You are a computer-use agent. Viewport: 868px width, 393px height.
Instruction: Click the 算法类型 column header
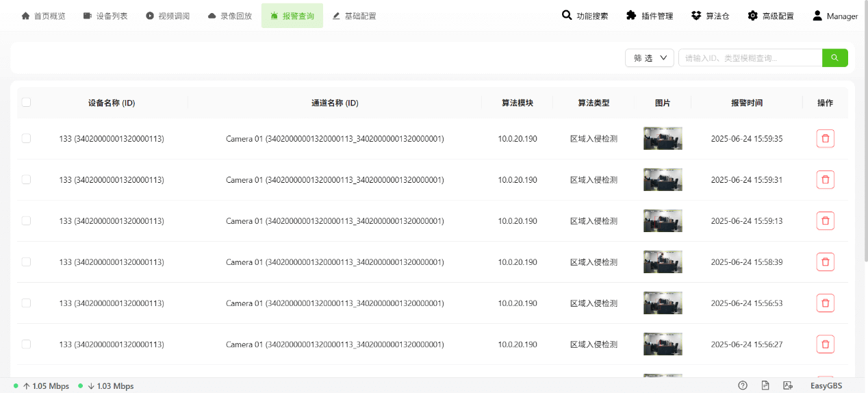point(593,103)
